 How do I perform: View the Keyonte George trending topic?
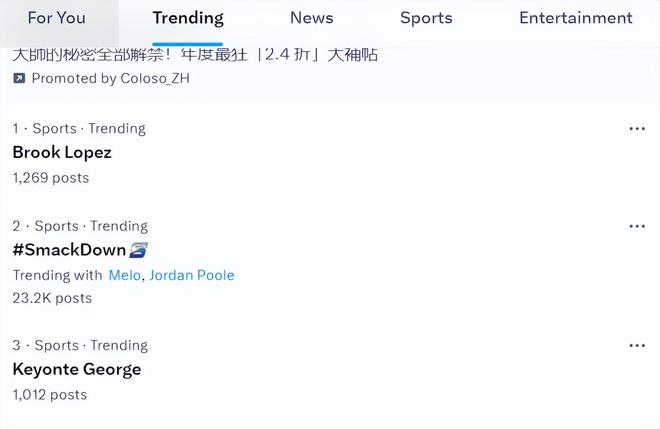(77, 370)
